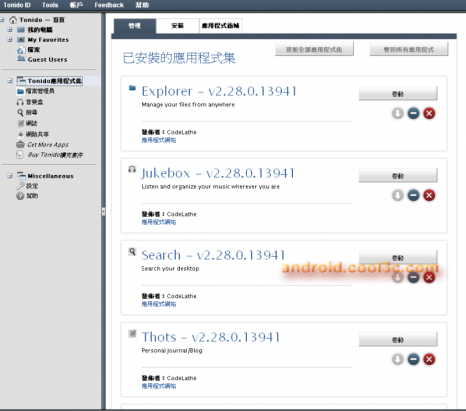Expand the My Favorites tree node
This screenshot has width=466, height=411.
tap(10, 40)
